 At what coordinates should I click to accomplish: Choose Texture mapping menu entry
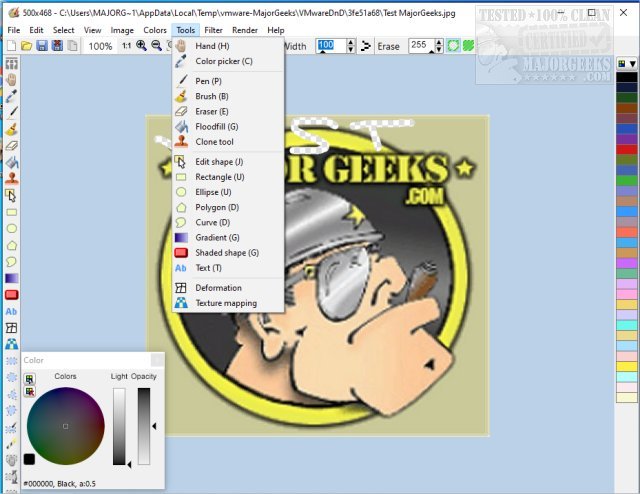(x=228, y=303)
